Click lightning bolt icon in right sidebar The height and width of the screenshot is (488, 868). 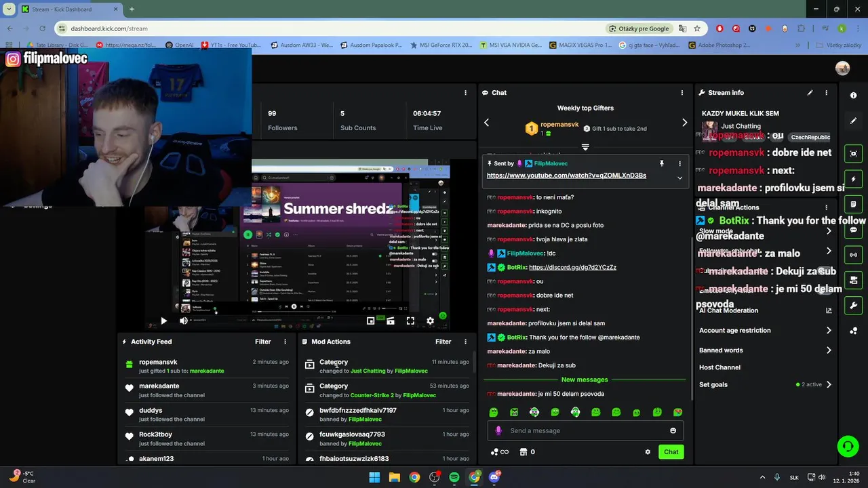point(853,179)
